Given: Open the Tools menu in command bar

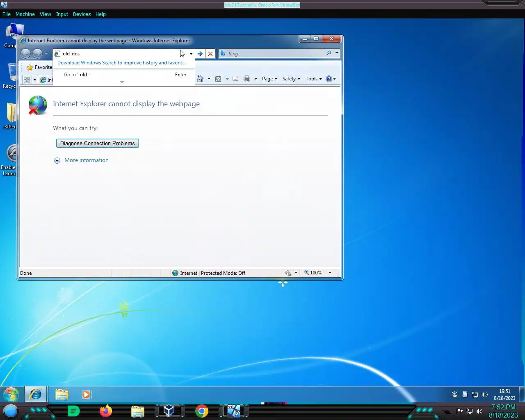Looking at the screenshot, I should click(x=314, y=79).
